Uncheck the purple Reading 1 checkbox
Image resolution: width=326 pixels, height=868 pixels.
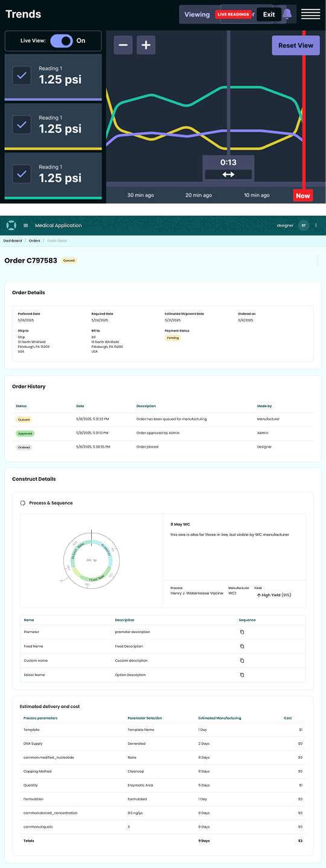tap(22, 76)
